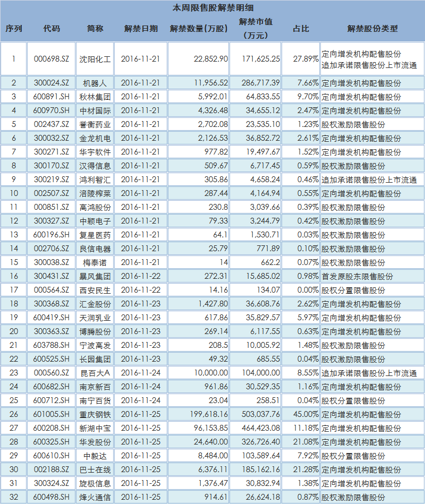Click stock name 鸿利智汇

tap(95, 180)
